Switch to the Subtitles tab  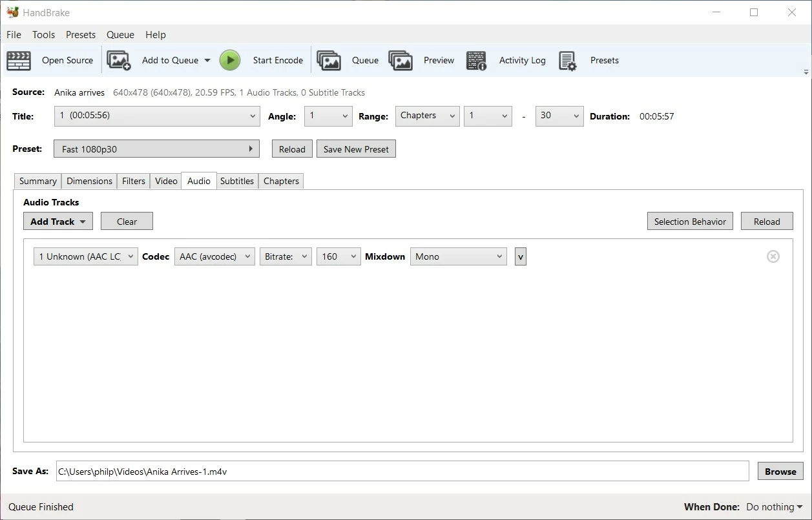(237, 181)
